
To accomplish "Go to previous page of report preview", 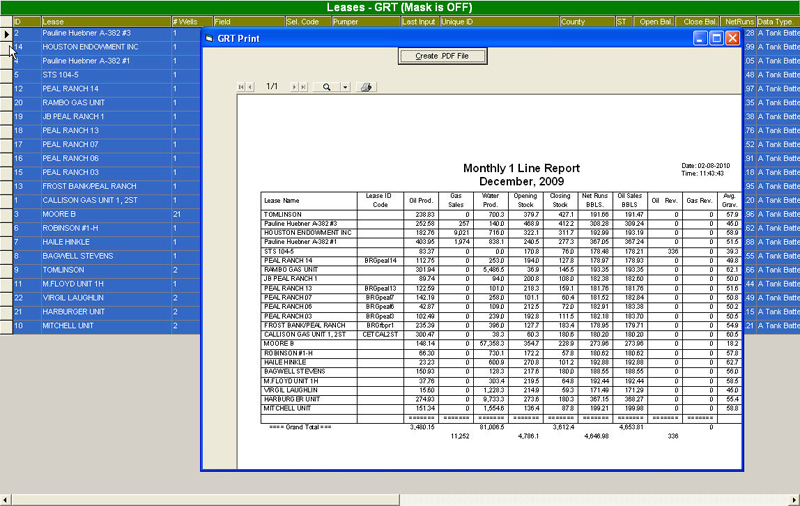I will tap(250, 87).
